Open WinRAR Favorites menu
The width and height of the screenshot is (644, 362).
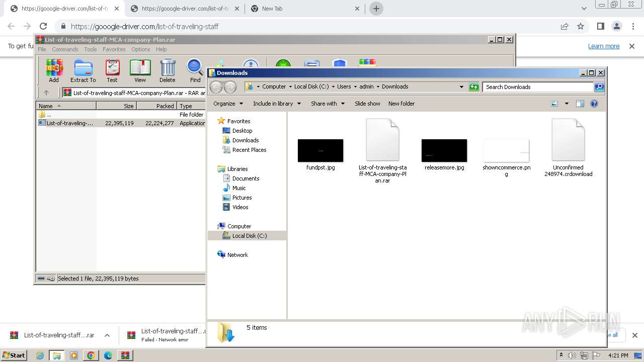(x=114, y=49)
